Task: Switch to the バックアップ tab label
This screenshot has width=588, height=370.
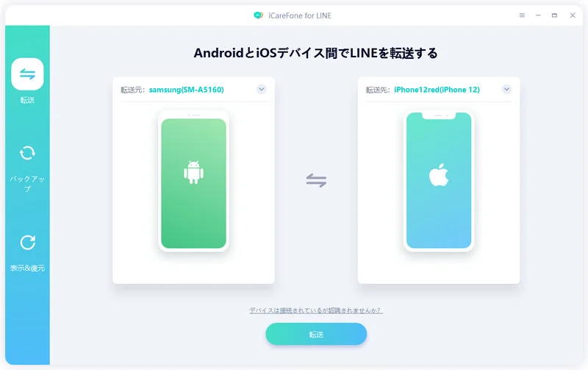Action: pyautogui.click(x=27, y=183)
